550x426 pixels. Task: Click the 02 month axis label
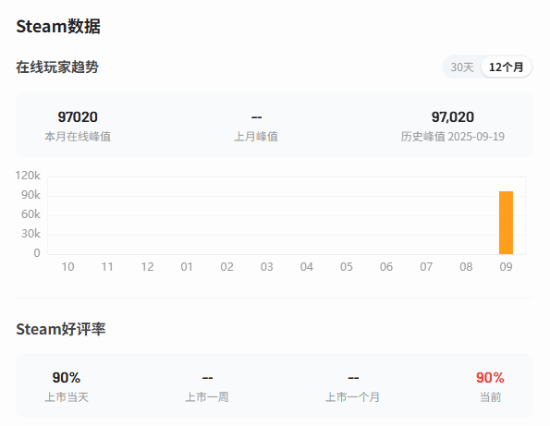click(227, 267)
